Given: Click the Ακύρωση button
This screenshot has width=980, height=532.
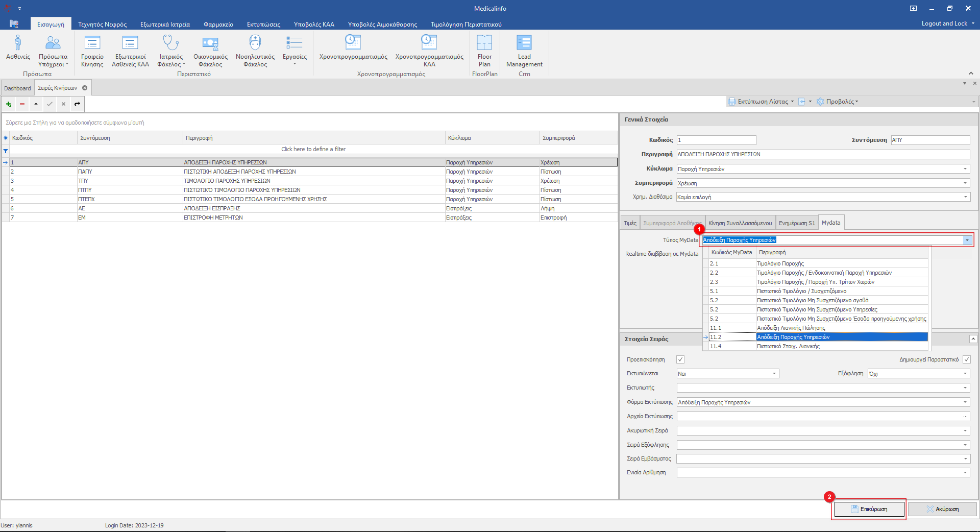Looking at the screenshot, I should (x=942, y=509).
